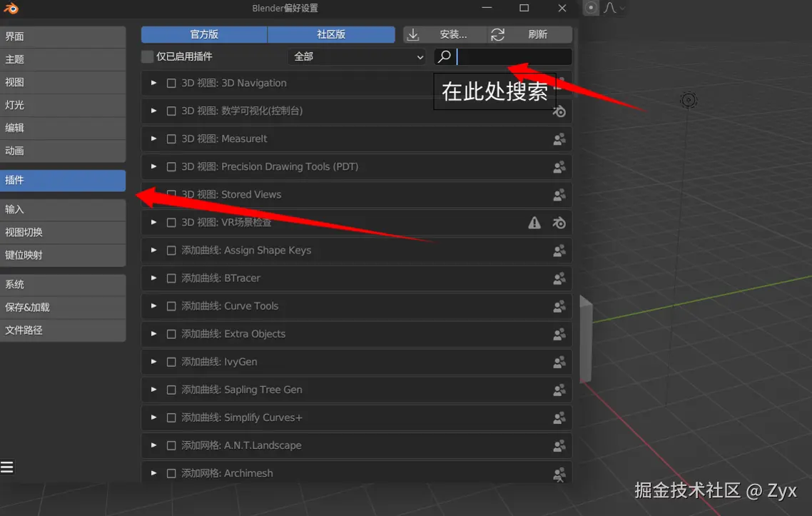Click community icon on Archimesh row

tap(559, 474)
